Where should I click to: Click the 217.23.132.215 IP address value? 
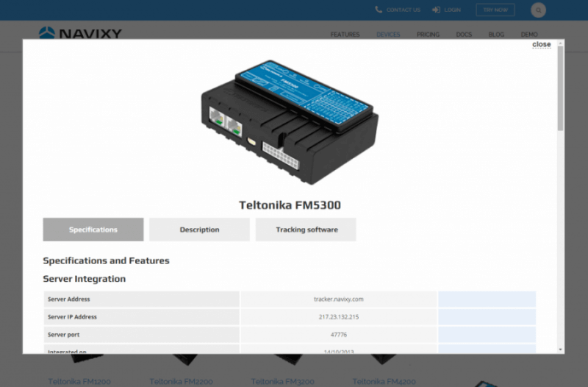coord(339,317)
